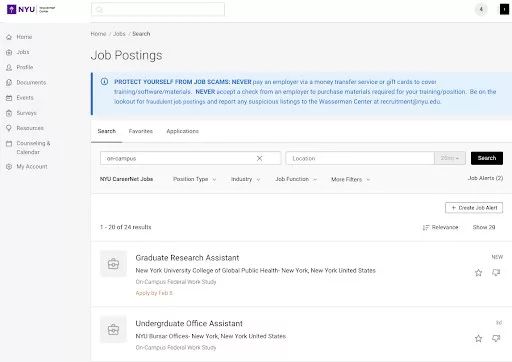Change the Show 20 results setting

(x=484, y=227)
